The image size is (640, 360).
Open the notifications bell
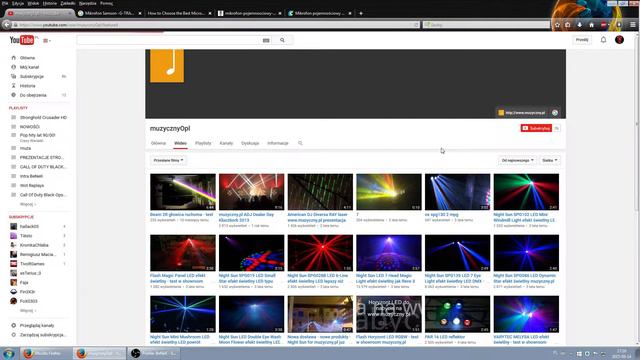(603, 40)
